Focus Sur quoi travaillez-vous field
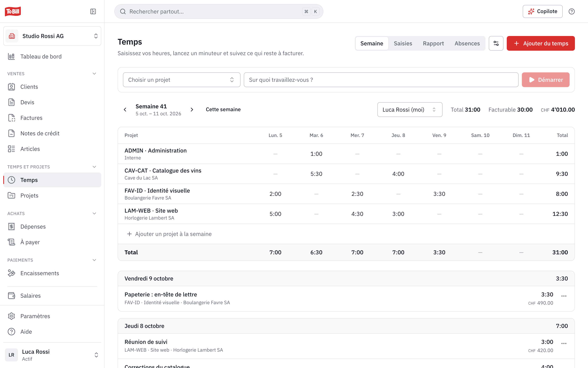This screenshot has height=368, width=588. (381, 80)
